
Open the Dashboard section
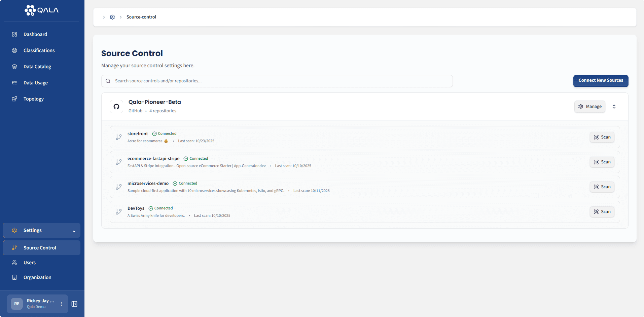pyautogui.click(x=35, y=34)
